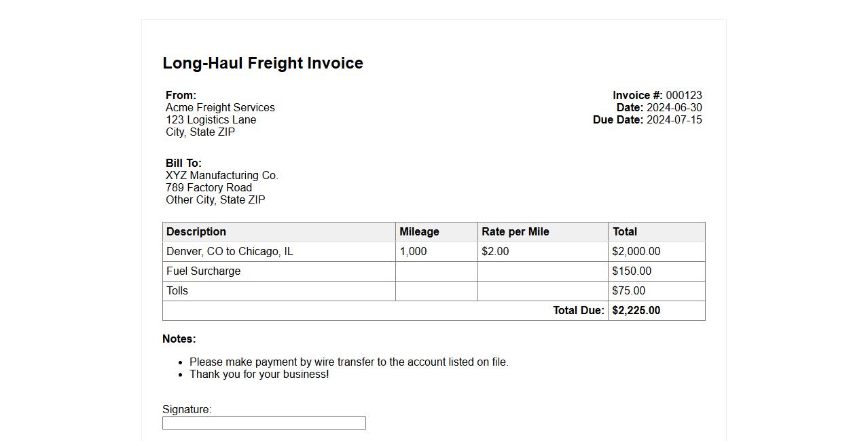Click the XYZ Manufacturing Co. billing name
The image size is (868, 441).
click(x=222, y=176)
